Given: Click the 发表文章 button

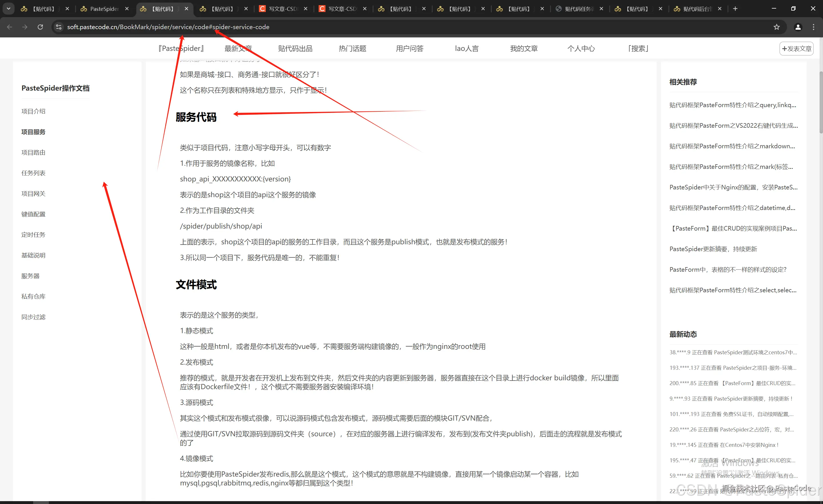Looking at the screenshot, I should [x=796, y=49].
